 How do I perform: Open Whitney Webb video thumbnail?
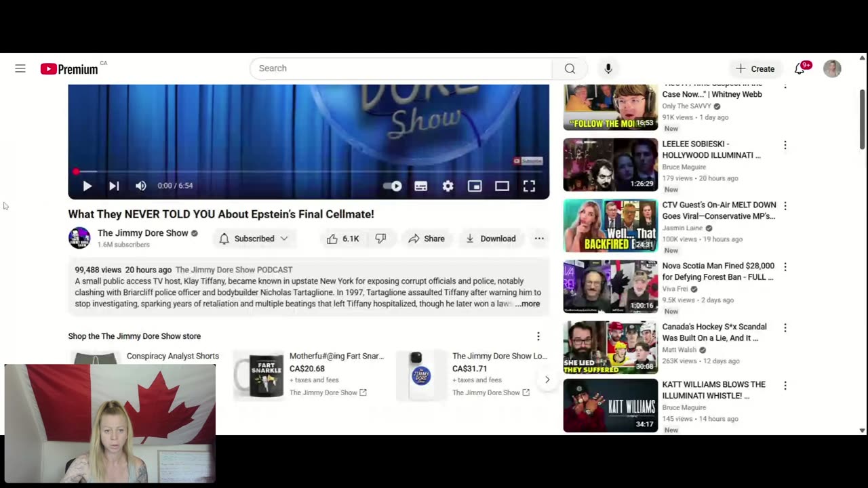610,107
